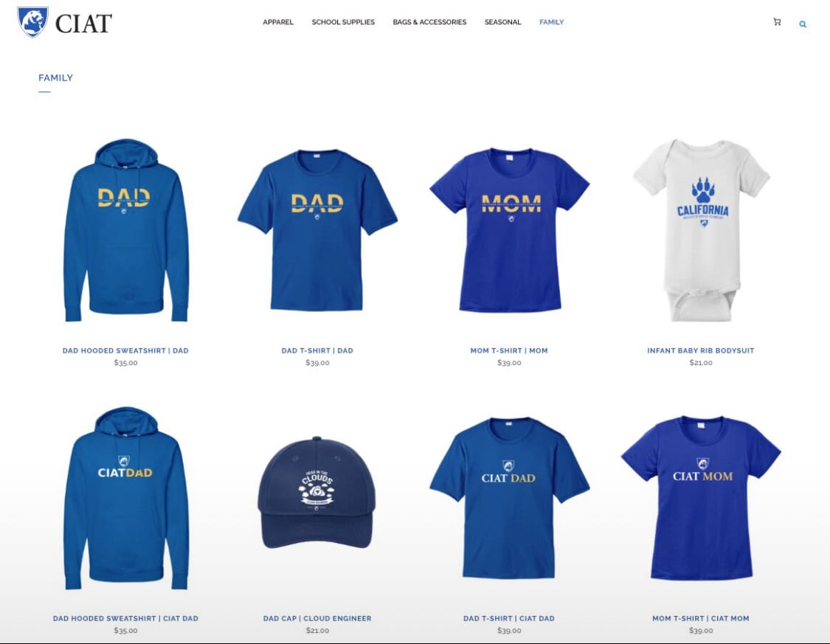
Task: Open the School Supplies menu
Action: click(343, 22)
